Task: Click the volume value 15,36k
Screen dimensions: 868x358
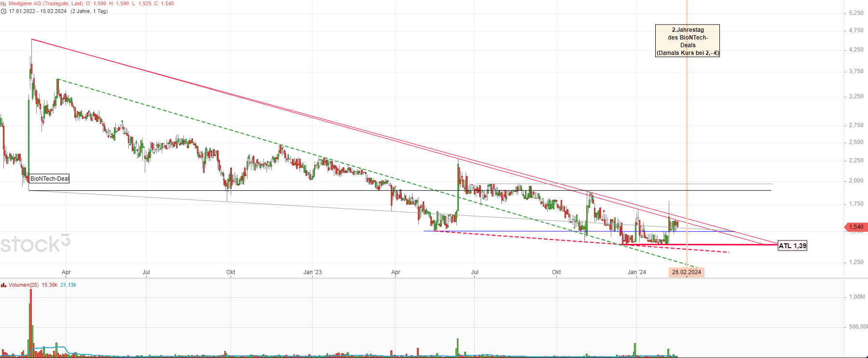Action: pyautogui.click(x=49, y=285)
